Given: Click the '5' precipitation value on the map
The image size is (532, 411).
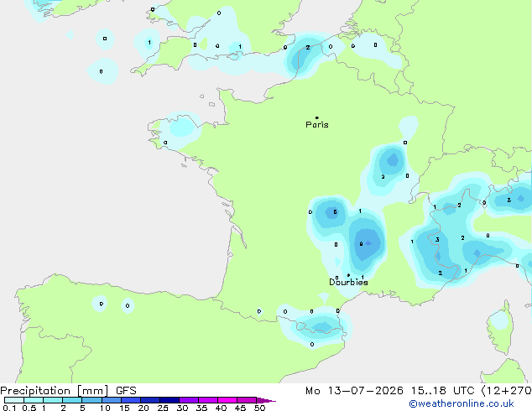Looking at the screenshot, I should coord(335,212).
